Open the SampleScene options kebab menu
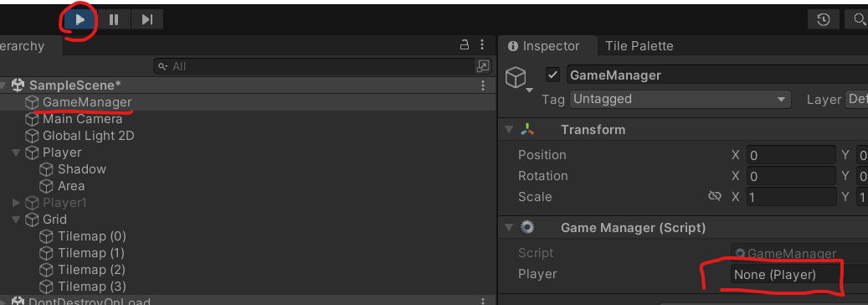Image resolution: width=868 pixels, height=305 pixels. 483,85
